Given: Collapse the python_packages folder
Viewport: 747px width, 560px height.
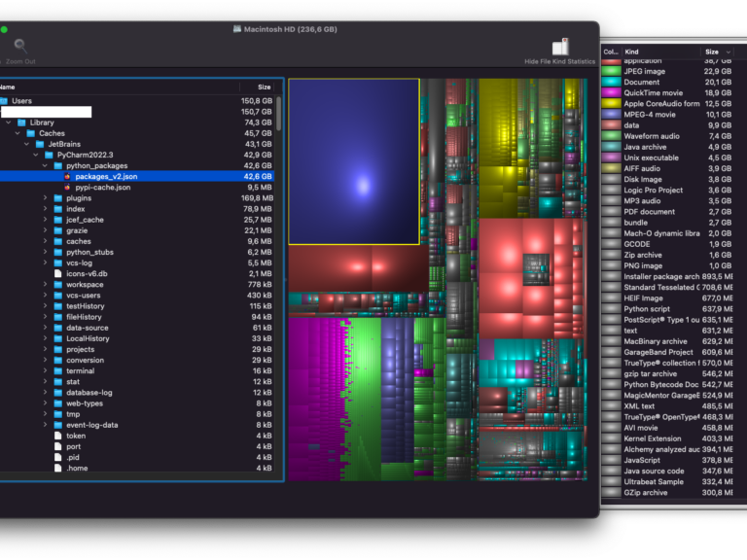Looking at the screenshot, I should 45,166.
